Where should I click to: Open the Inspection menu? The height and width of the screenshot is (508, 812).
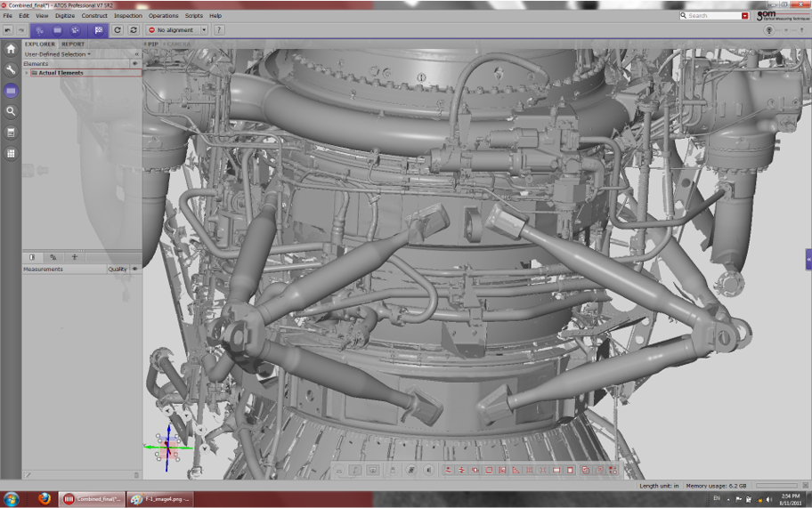pyautogui.click(x=128, y=15)
